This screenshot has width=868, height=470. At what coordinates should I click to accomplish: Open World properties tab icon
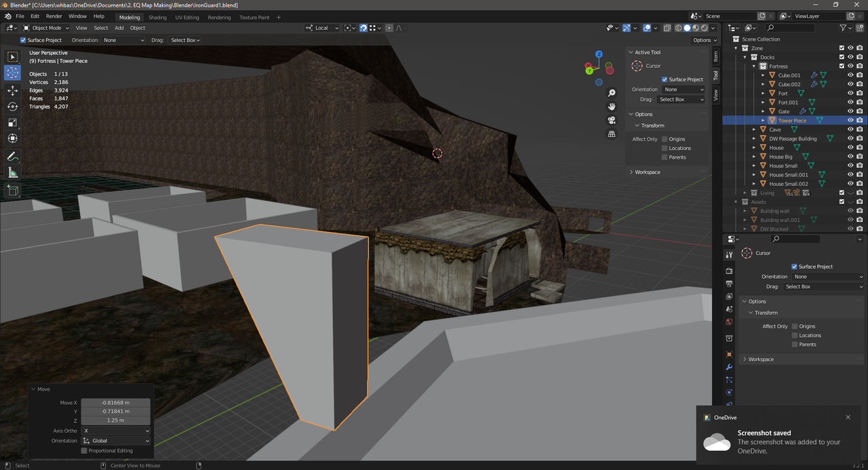729,322
